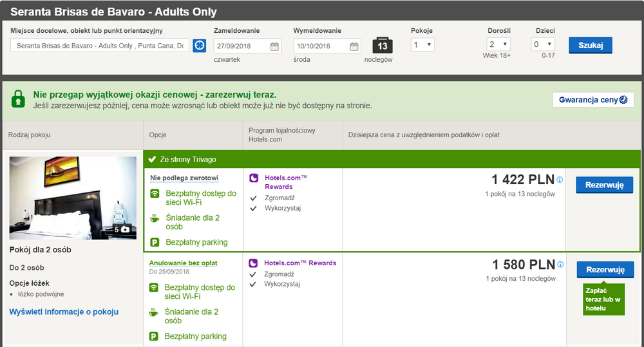The image size is (644, 347).
Task: Click the 1 422 PLN price text
Action: [x=523, y=180]
